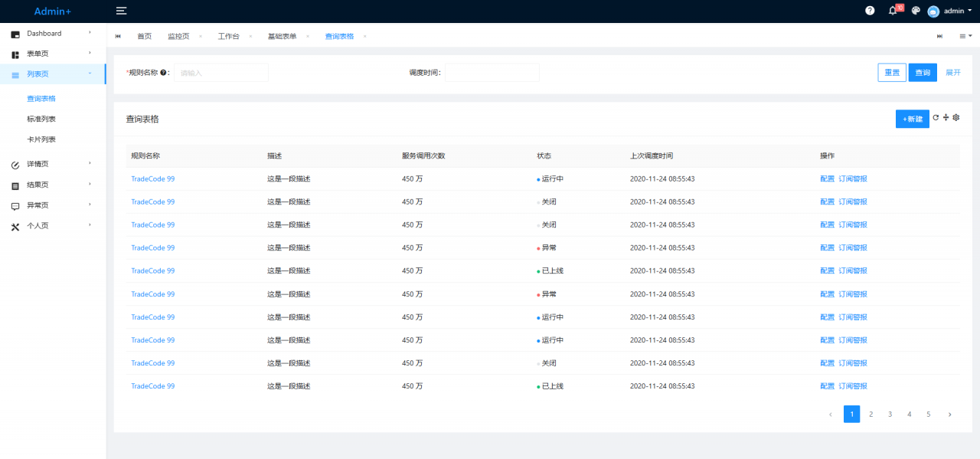Image resolution: width=980 pixels, height=459 pixels.
Task: Click the 状态 column header
Action: pos(544,156)
